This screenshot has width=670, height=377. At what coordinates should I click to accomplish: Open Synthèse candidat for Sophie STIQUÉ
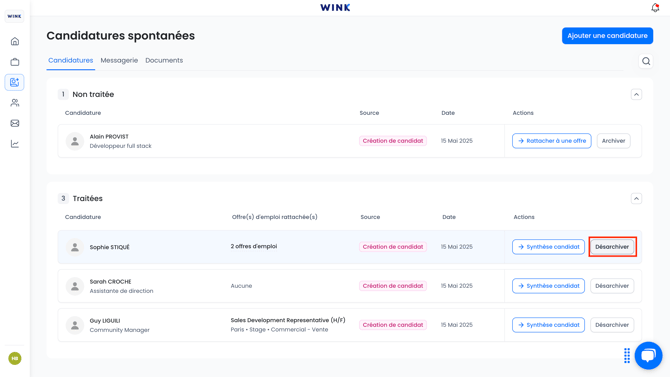(548, 247)
